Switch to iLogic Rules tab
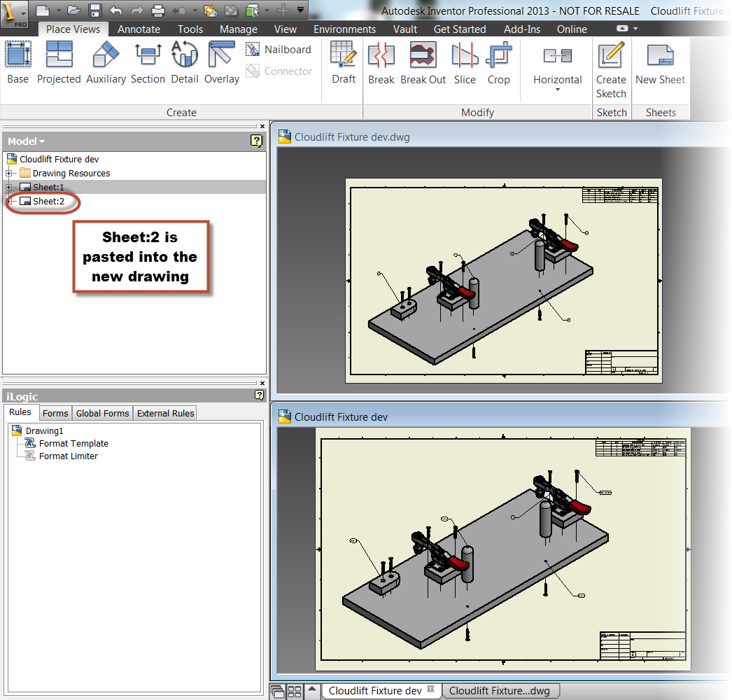The width and height of the screenshot is (732, 700). [20, 412]
